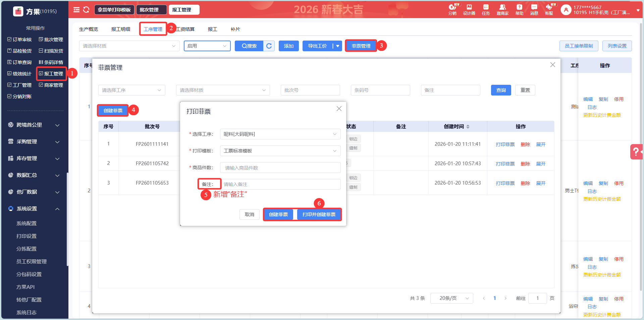Open the 消息 messages icon
Image resolution: width=644 pixels, height=320 pixels.
[534, 9]
